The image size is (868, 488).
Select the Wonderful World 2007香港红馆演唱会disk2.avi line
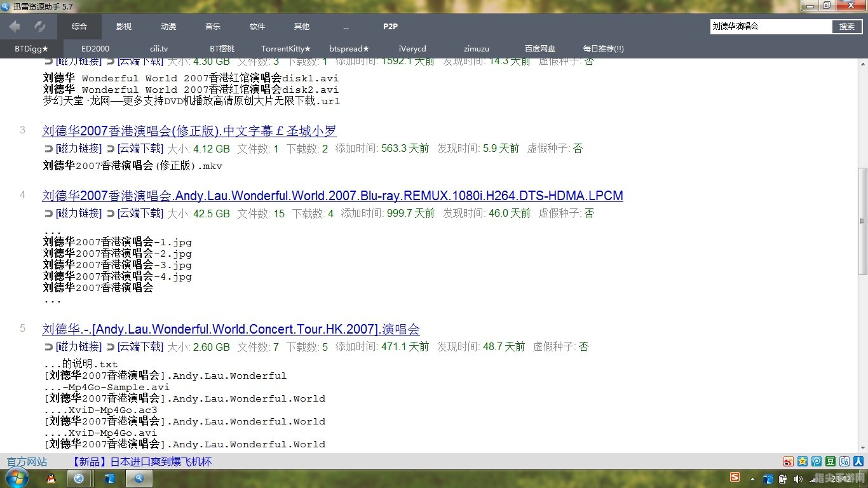[191, 90]
